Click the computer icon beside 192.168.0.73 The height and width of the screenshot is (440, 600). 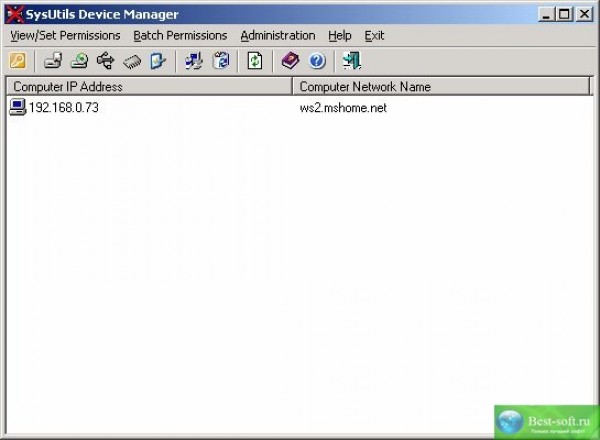(x=18, y=107)
